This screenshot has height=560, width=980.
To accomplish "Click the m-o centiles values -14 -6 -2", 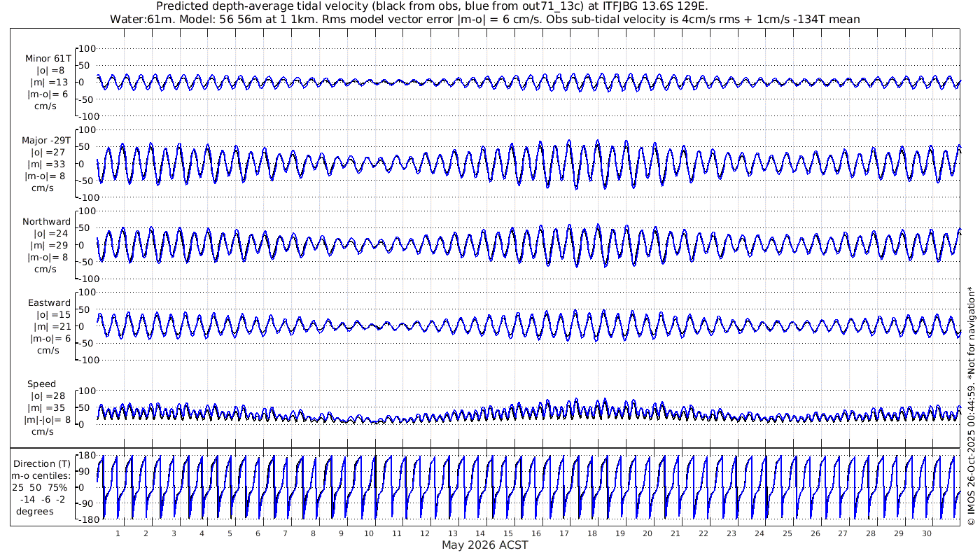I will [43, 500].
